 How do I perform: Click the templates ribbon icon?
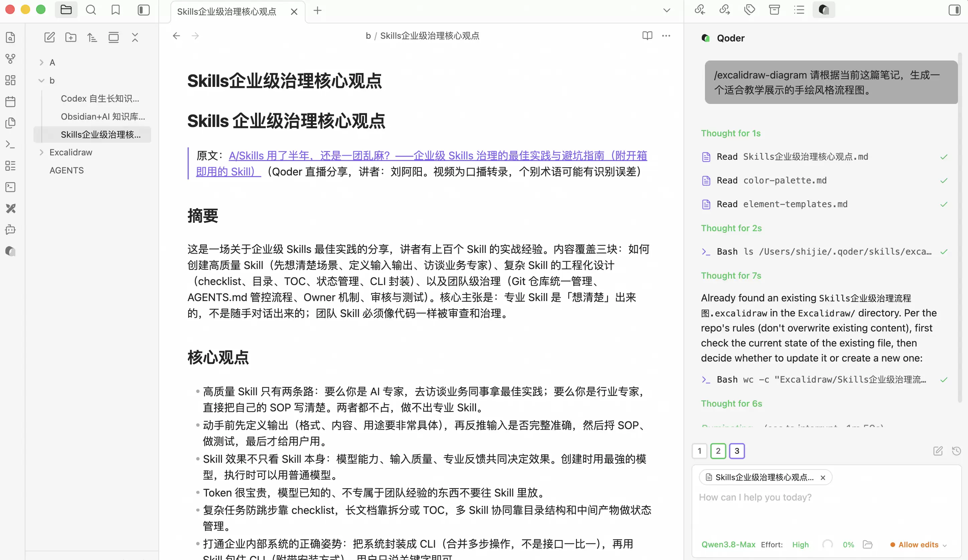11,123
